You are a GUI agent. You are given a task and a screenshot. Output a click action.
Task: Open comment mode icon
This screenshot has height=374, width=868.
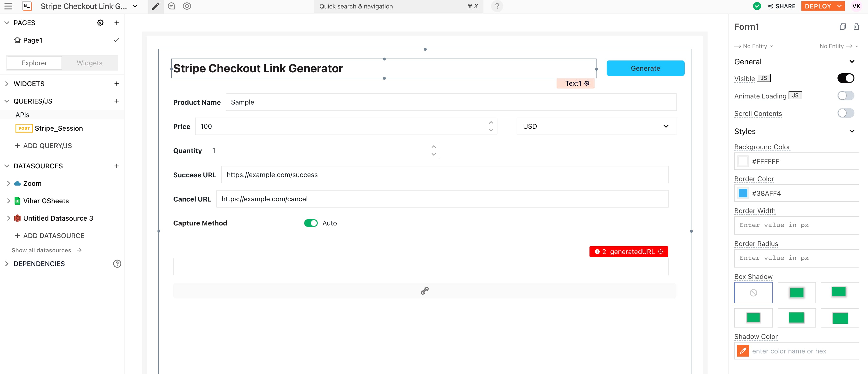coord(171,6)
